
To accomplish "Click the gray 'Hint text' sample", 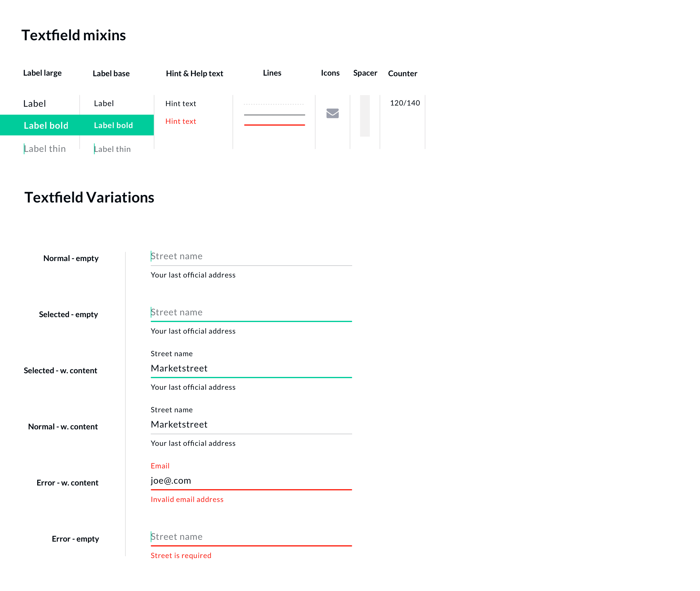I will point(181,103).
